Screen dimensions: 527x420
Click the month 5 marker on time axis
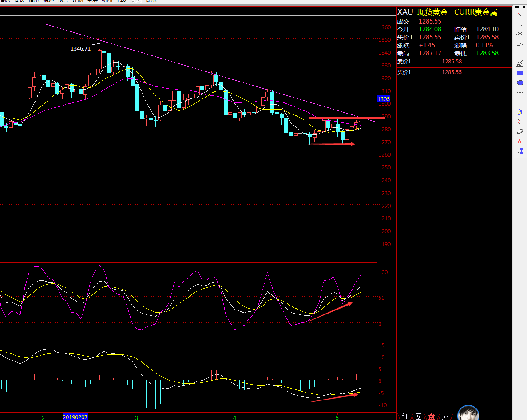[337, 418]
